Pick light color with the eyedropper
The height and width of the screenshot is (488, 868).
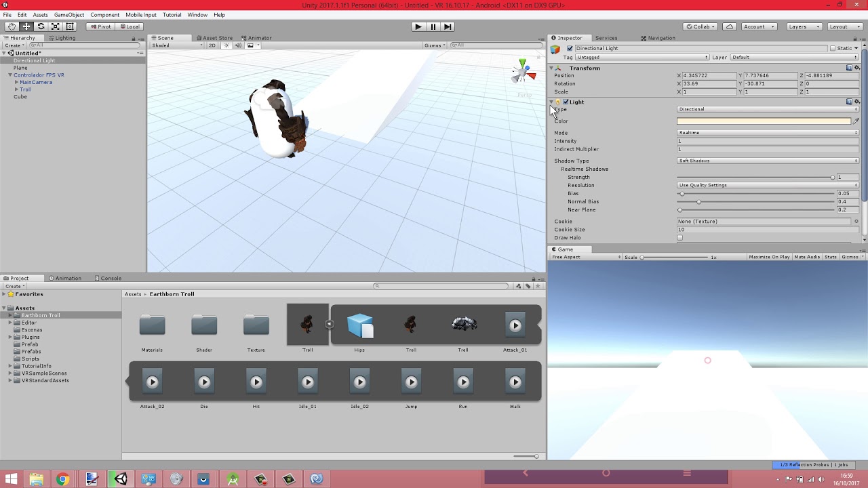tap(856, 121)
